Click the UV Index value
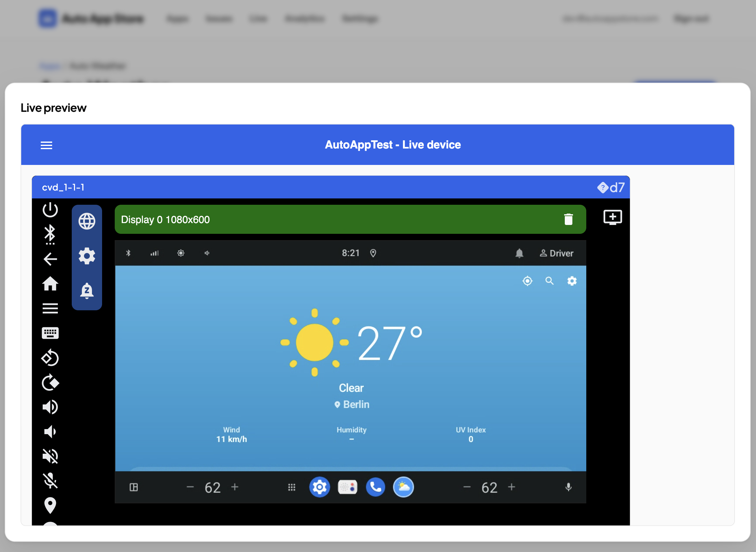This screenshot has height=552, width=756. pyautogui.click(x=471, y=439)
